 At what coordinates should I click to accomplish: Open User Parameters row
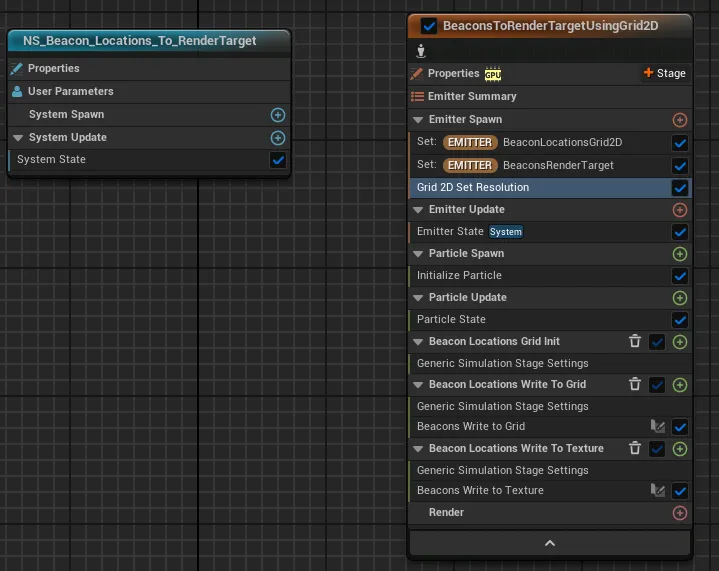tap(149, 91)
